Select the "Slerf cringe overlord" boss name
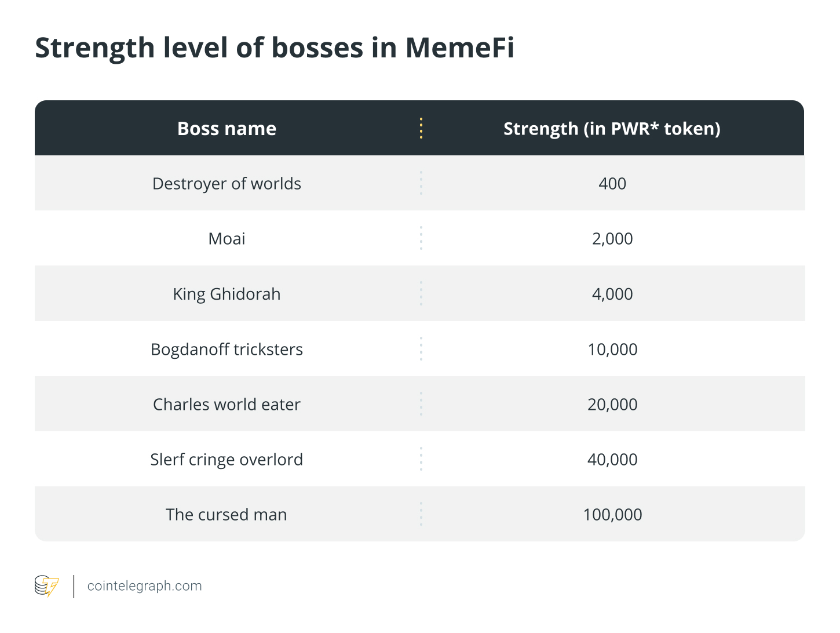The width and height of the screenshot is (840, 633). click(227, 460)
